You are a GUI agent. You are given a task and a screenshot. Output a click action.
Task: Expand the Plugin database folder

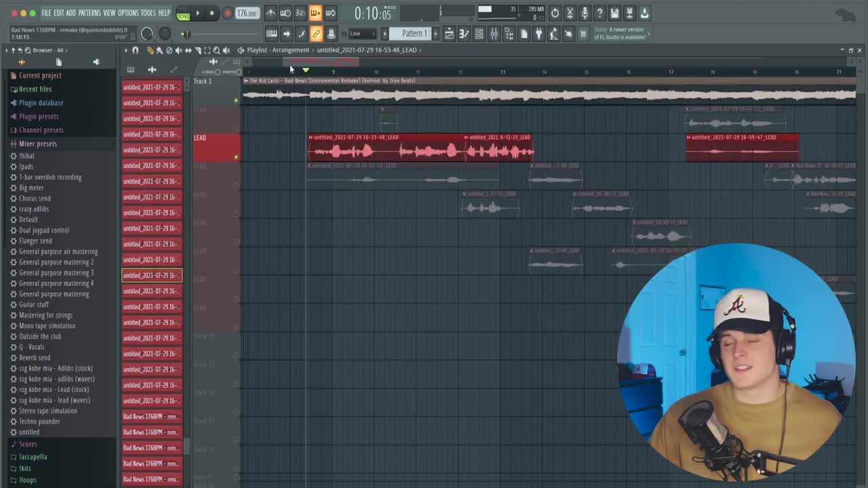click(x=41, y=102)
